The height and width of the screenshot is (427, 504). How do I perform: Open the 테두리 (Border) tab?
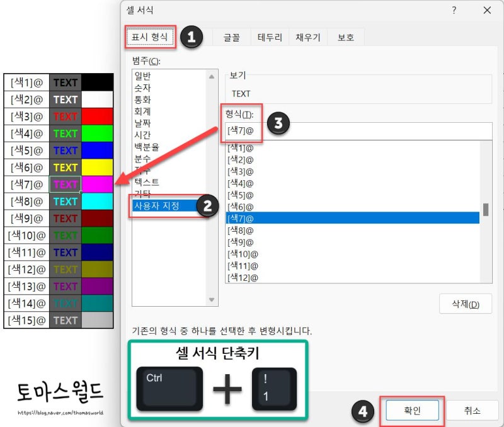pyautogui.click(x=270, y=37)
